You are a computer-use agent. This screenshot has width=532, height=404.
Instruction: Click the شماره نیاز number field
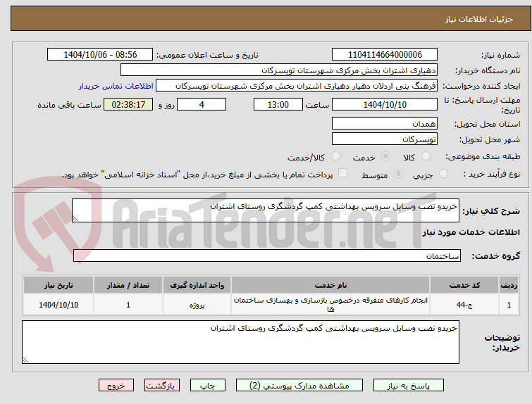pos(385,55)
